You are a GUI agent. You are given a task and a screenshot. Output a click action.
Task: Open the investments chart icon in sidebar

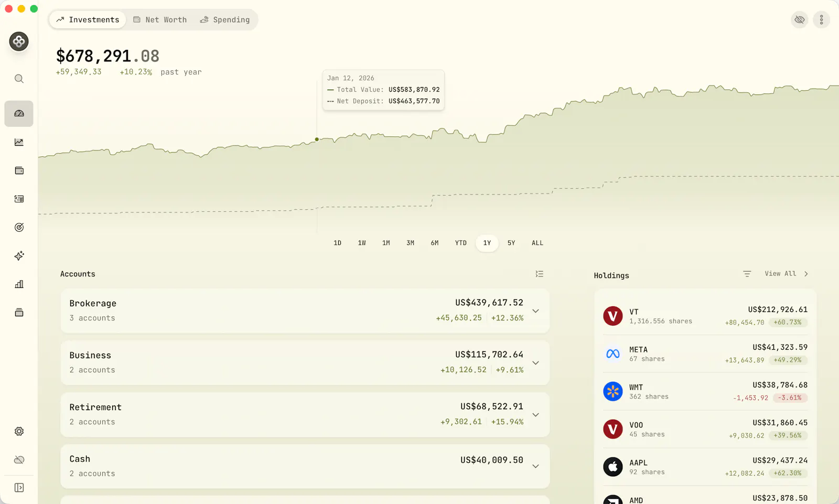19,142
